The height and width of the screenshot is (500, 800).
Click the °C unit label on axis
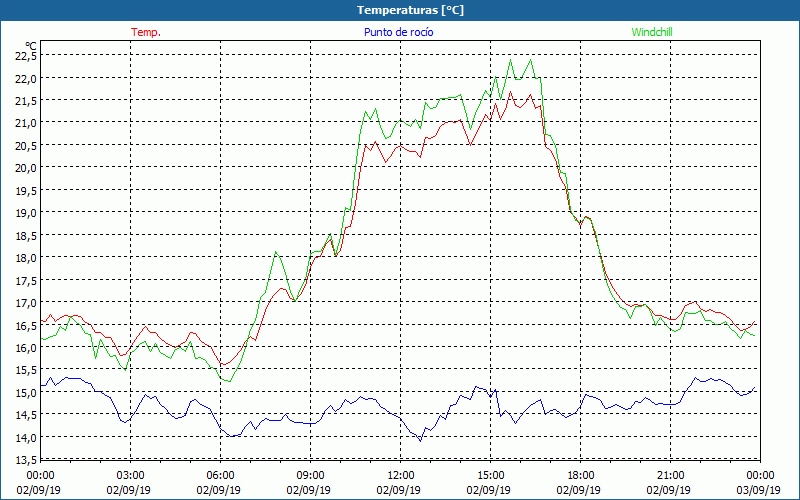click(31, 46)
